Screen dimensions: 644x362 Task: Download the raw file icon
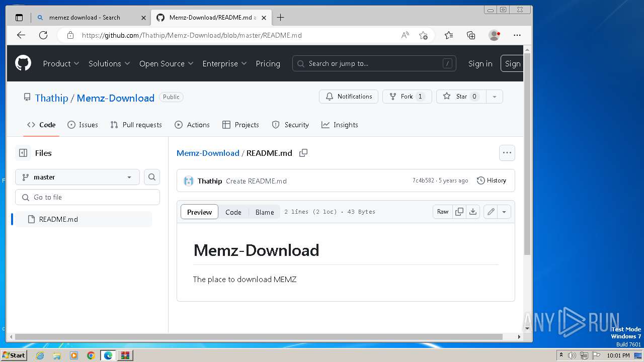(x=473, y=212)
